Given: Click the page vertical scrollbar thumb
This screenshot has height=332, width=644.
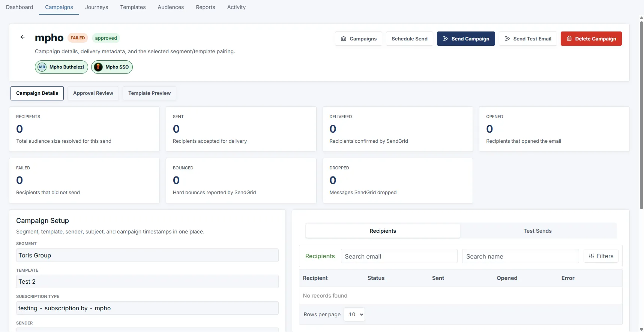Looking at the screenshot, I should coord(641,115).
